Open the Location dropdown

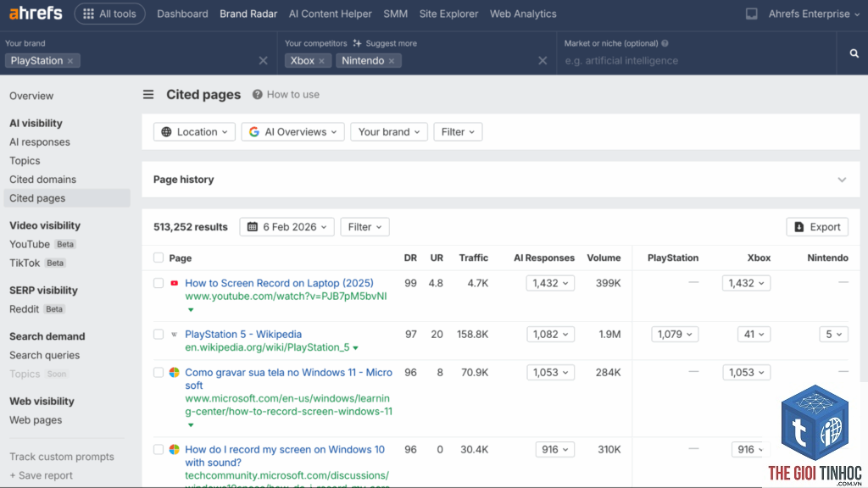(x=194, y=131)
